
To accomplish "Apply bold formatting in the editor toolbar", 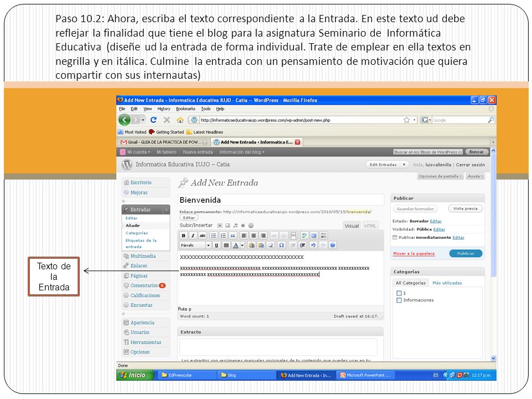I will (x=183, y=236).
